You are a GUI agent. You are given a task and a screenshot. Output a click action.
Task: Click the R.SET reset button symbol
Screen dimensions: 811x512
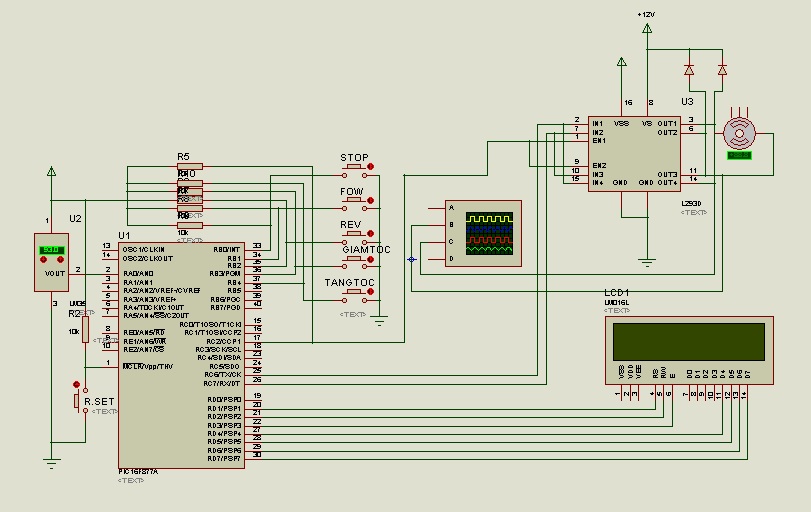(81, 400)
